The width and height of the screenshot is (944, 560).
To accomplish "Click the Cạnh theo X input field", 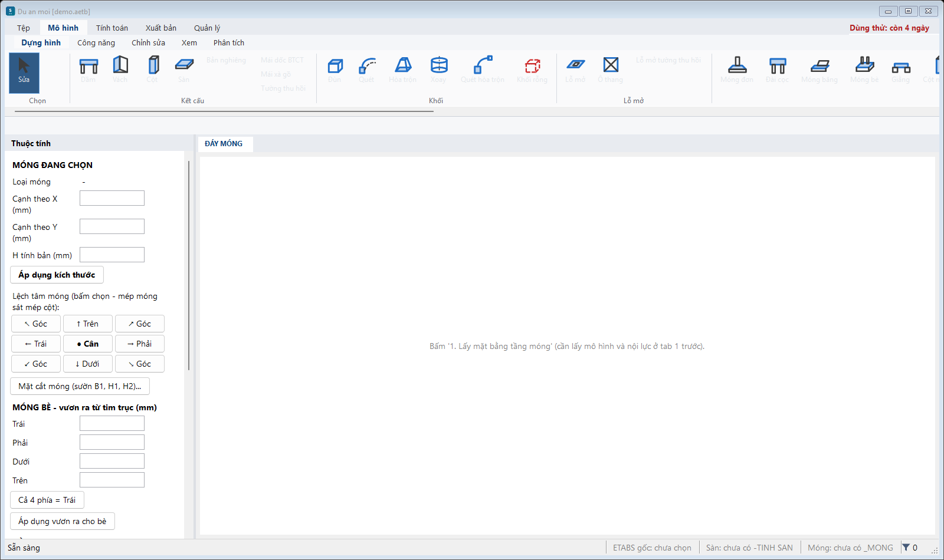I will pos(112,198).
